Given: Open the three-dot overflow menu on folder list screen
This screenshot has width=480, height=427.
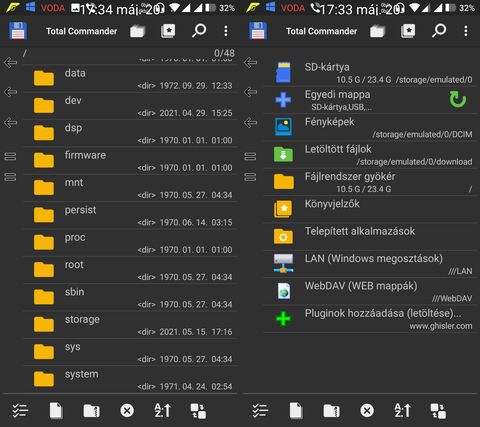Looking at the screenshot, I should click(226, 31).
